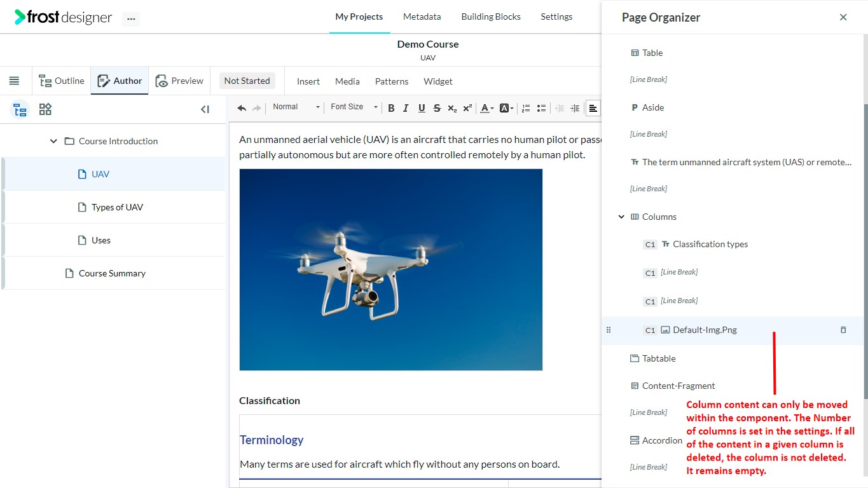Open the Widget menu
Viewport: 868px width, 488px height.
coord(438,81)
